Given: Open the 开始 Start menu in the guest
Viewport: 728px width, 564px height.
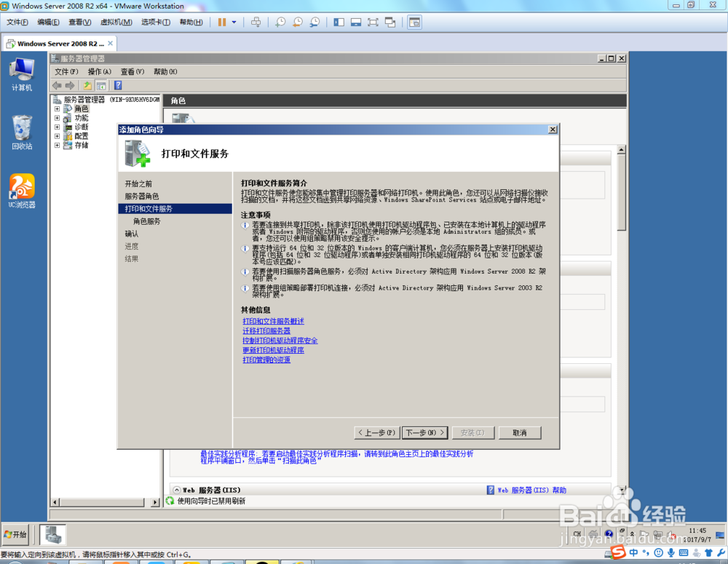Looking at the screenshot, I should point(15,535).
